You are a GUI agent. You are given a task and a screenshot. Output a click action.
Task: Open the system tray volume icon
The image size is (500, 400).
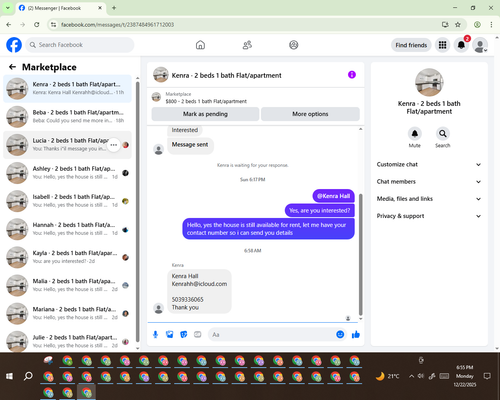[x=421, y=376]
